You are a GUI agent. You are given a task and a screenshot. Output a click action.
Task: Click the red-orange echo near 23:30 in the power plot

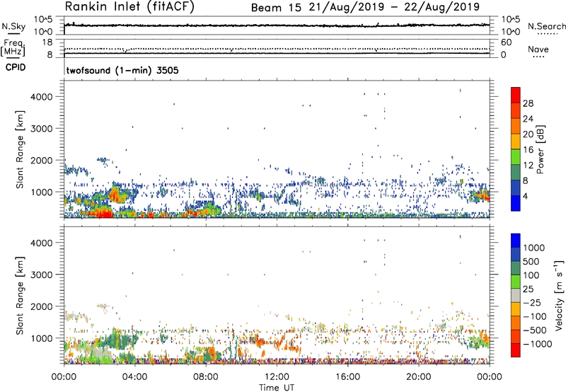(x=483, y=197)
